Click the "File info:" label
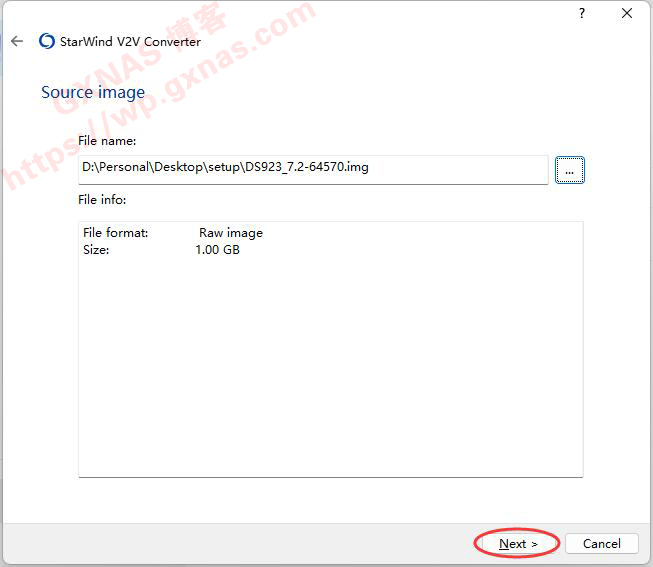Screen dimensions: 653x567 102,200
